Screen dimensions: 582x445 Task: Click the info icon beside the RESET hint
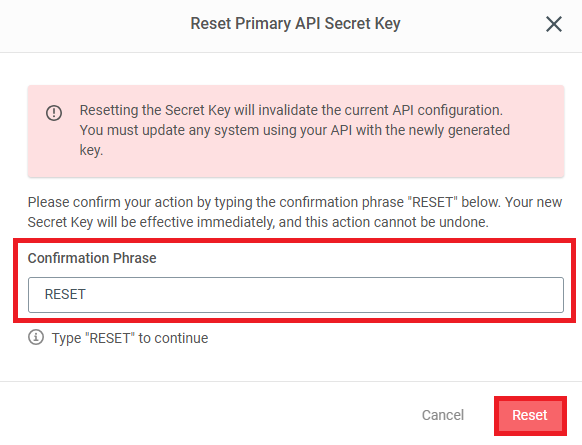pos(36,337)
